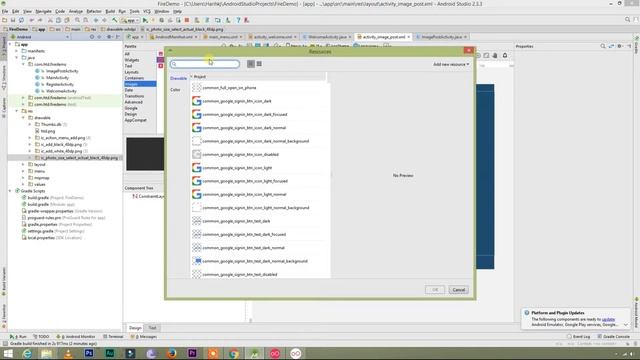Open Google Chrome from the taskbar
This screenshot has width=640, height=360.
234,353
